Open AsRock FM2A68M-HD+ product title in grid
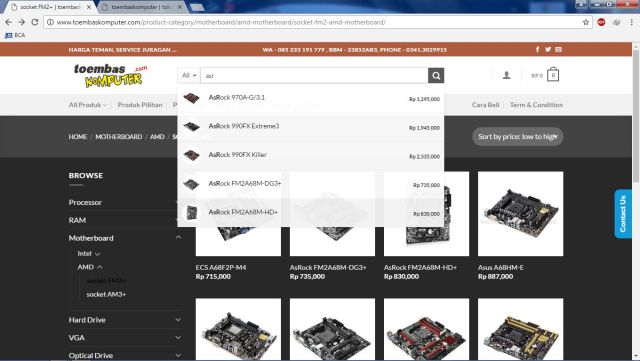 pyautogui.click(x=420, y=267)
